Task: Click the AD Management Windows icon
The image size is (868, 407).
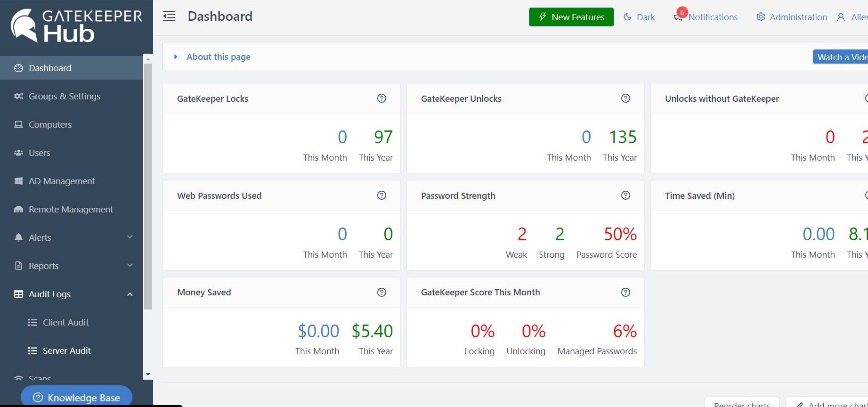Action: (18, 181)
